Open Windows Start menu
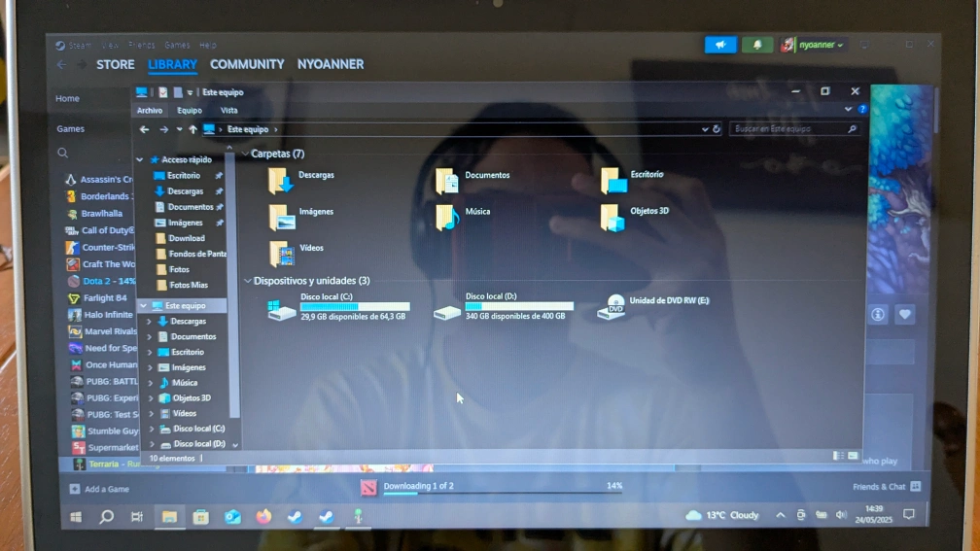The image size is (980, 551). 76,517
